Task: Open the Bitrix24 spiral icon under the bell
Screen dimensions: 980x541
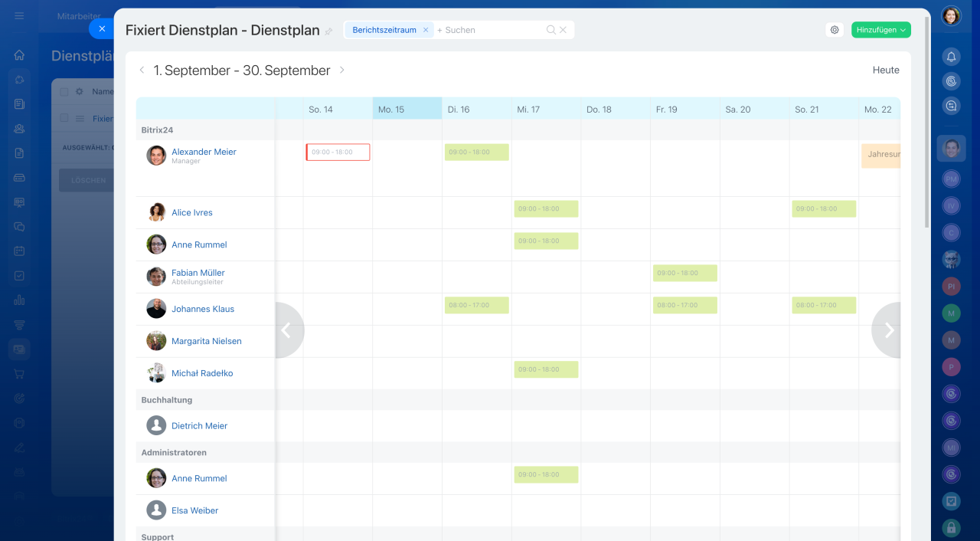Action: 951,81
